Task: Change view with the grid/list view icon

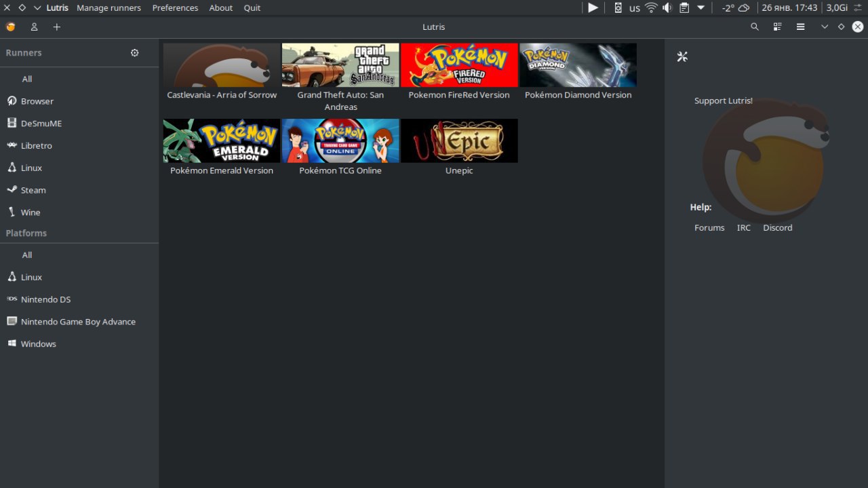Action: (x=778, y=27)
